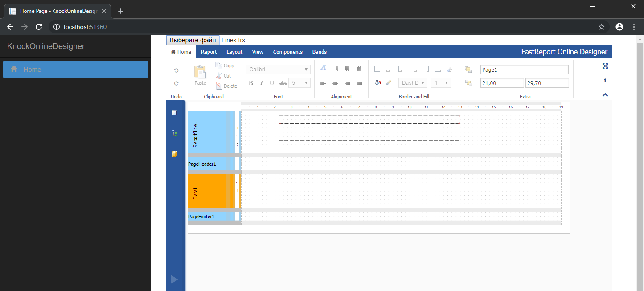Screen dimensions: 644x291
Task: Open the report tree panel icon
Action: click(x=174, y=133)
